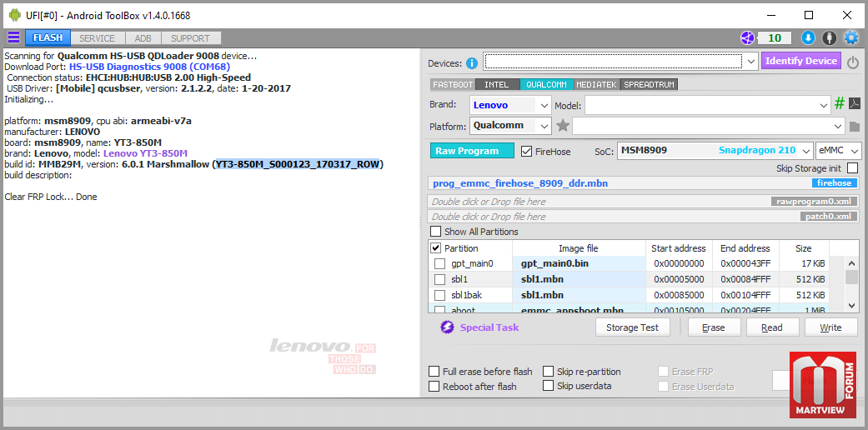Image resolution: width=868 pixels, height=430 pixels.
Task: Click the favorites star icon
Action: [x=563, y=126]
